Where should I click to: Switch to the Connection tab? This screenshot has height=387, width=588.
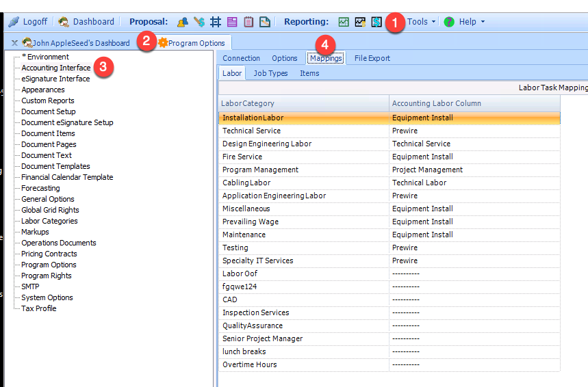241,58
